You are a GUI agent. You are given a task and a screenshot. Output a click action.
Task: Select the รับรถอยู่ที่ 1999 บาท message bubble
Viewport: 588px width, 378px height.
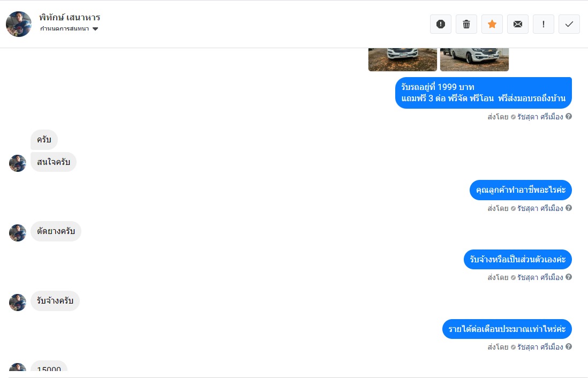click(484, 93)
